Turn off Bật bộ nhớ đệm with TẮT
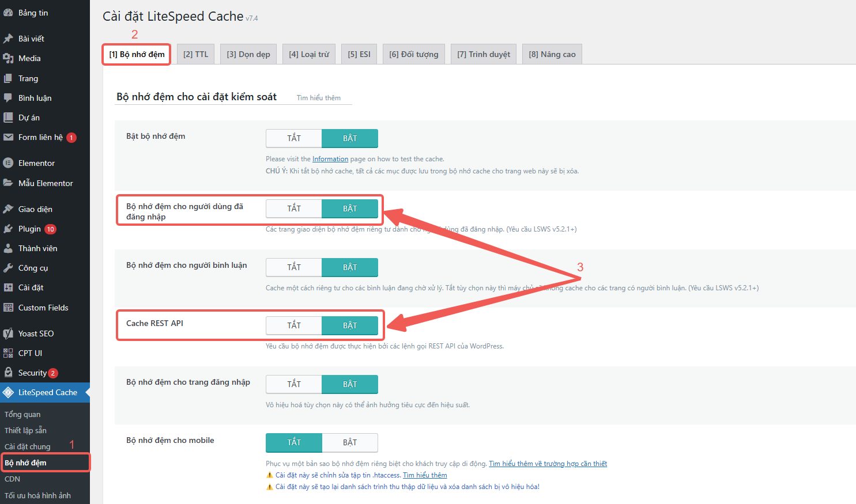This screenshot has width=856, height=504. [294, 138]
